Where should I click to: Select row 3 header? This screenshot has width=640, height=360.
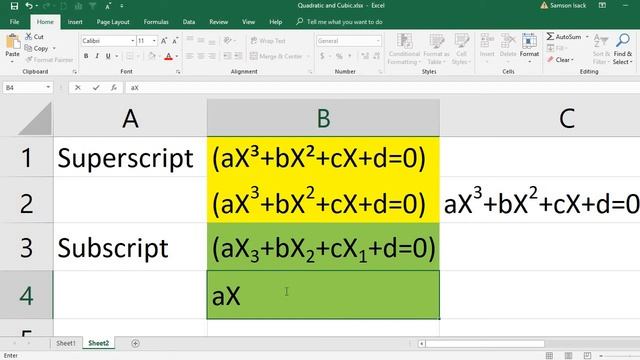pos(27,247)
